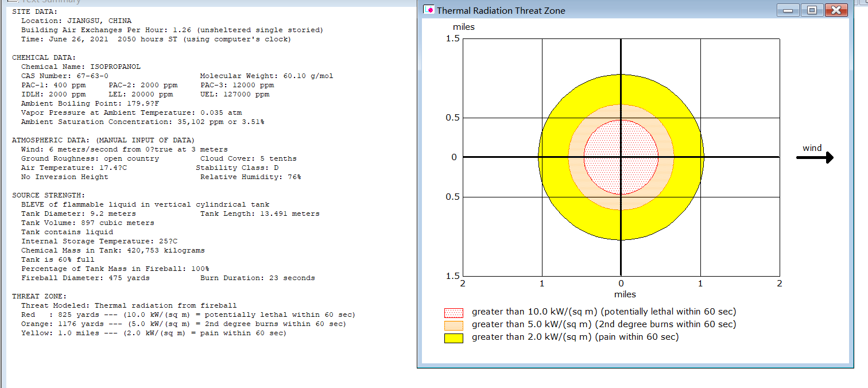Click the wind direction arrow
This screenshot has height=388, width=868.
pyautogui.click(x=815, y=158)
